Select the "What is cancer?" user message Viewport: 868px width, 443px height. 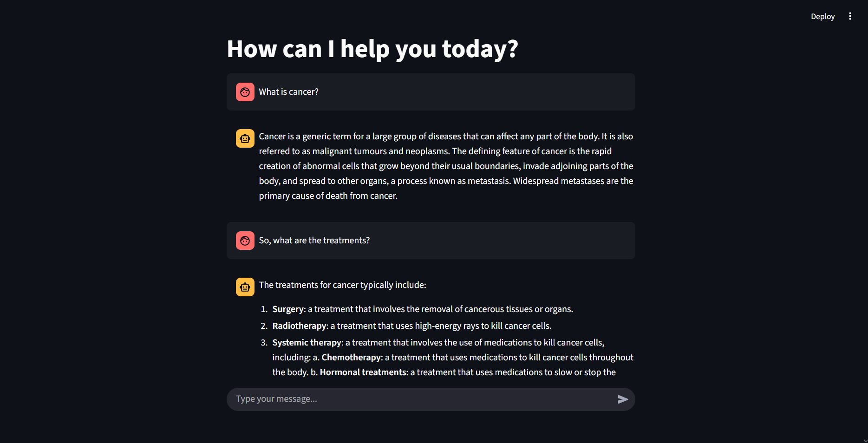288,92
